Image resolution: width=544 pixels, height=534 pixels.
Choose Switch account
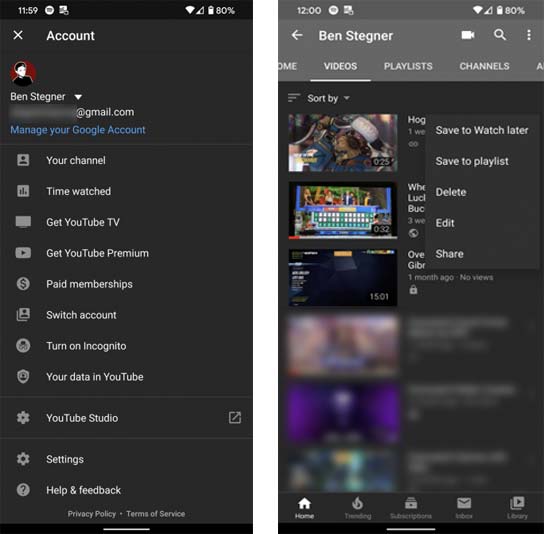tap(82, 315)
